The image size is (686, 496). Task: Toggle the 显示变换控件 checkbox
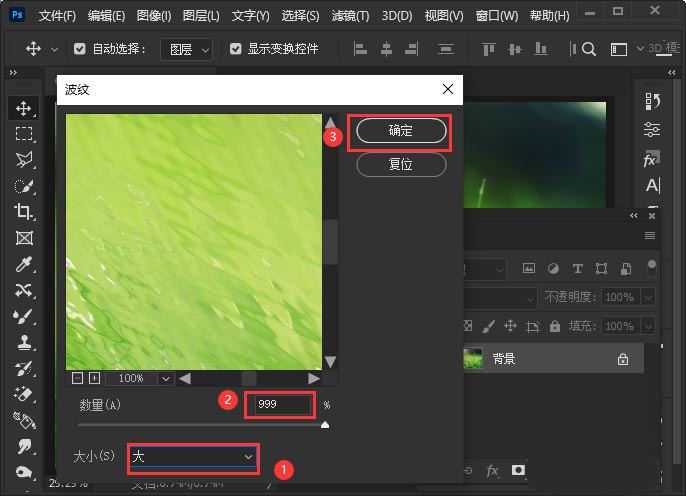[x=235, y=49]
